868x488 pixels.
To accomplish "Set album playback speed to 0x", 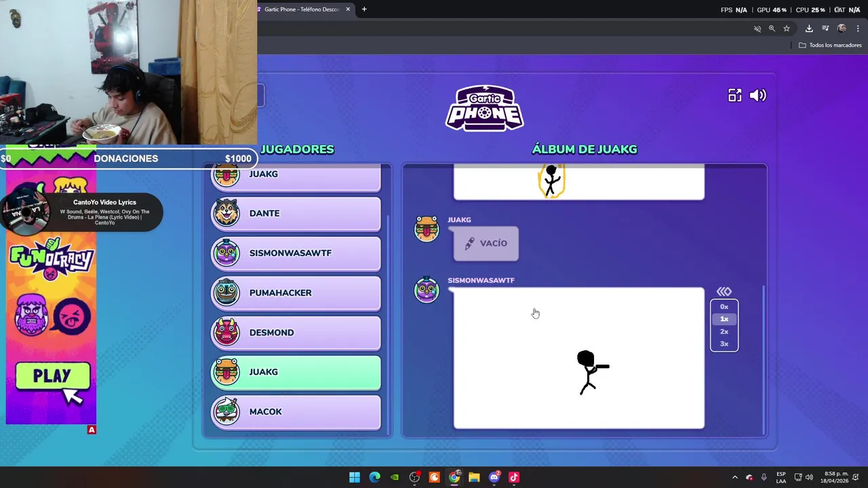I will click(724, 307).
